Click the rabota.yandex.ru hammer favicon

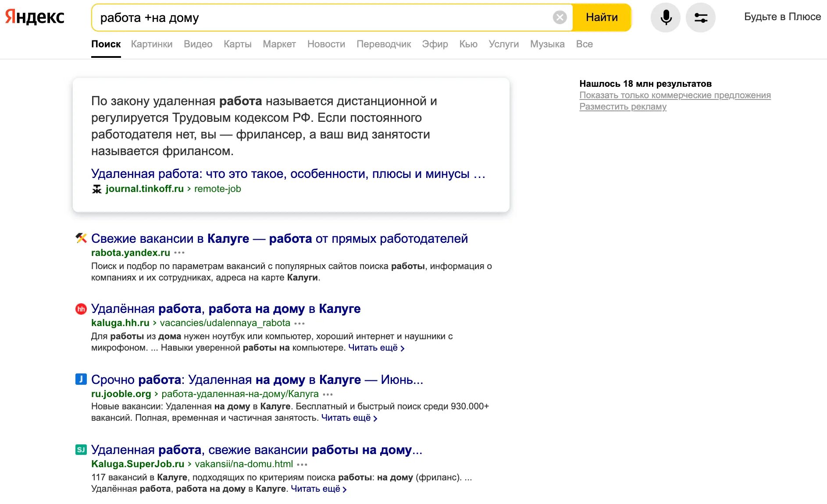coord(81,238)
